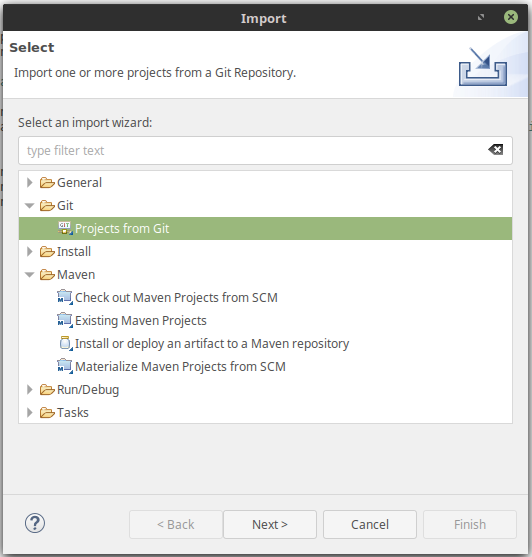Screen dimensions: 532x557
Task: Select Existing Maven Projects wizard
Action: tap(141, 320)
